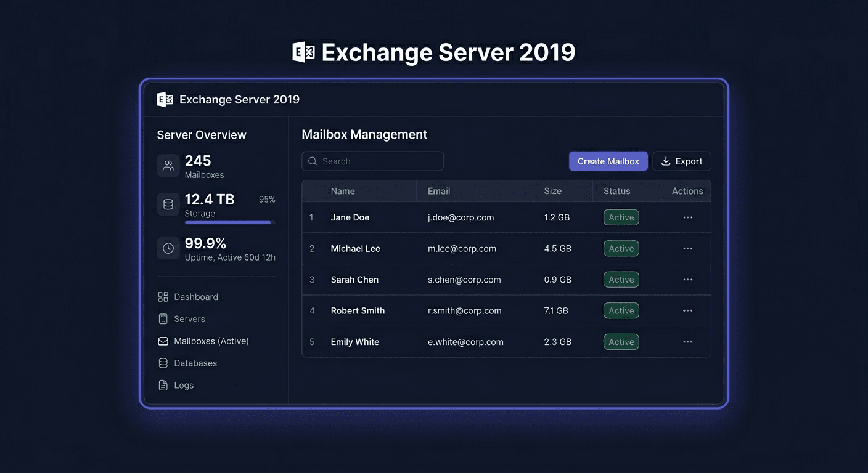Click the Logs document icon
The height and width of the screenshot is (473, 868).
pos(163,385)
